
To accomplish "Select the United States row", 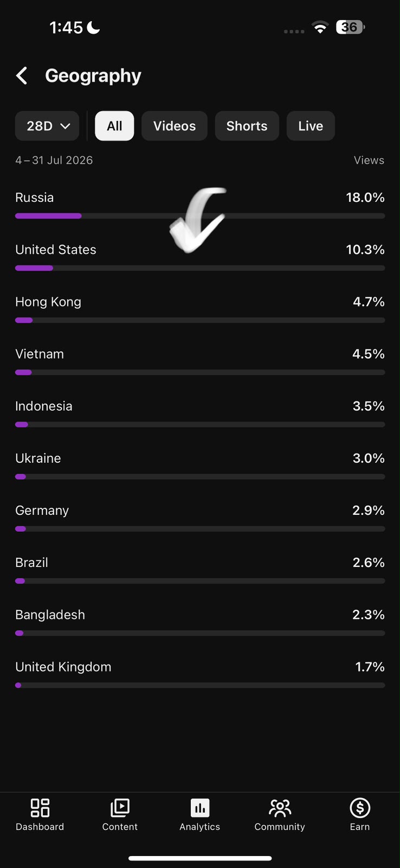I will 200,257.
